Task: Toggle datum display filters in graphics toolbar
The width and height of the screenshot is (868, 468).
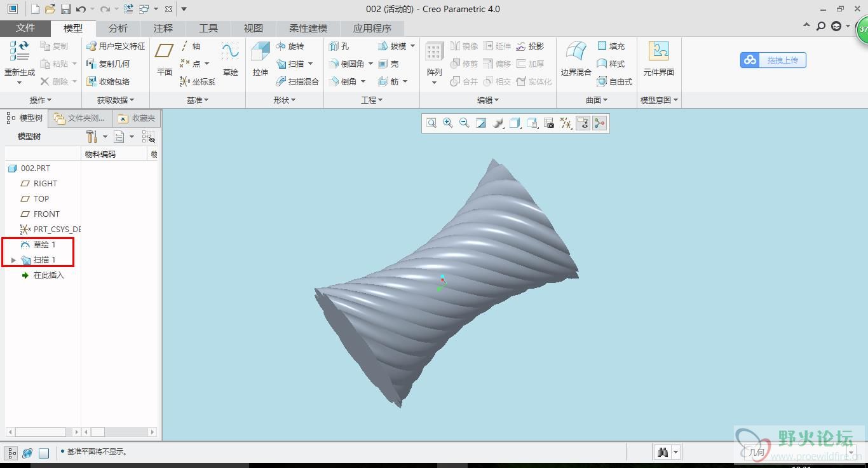Action: click(x=566, y=123)
